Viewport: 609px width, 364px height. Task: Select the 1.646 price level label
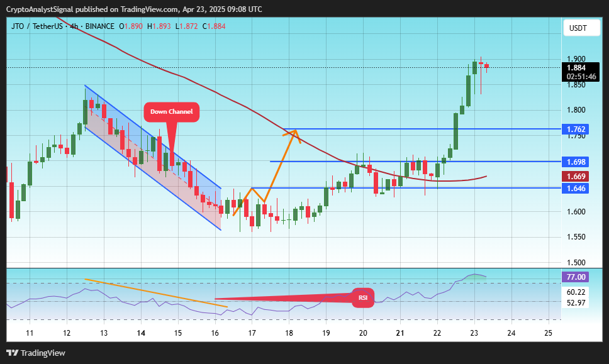coord(575,188)
